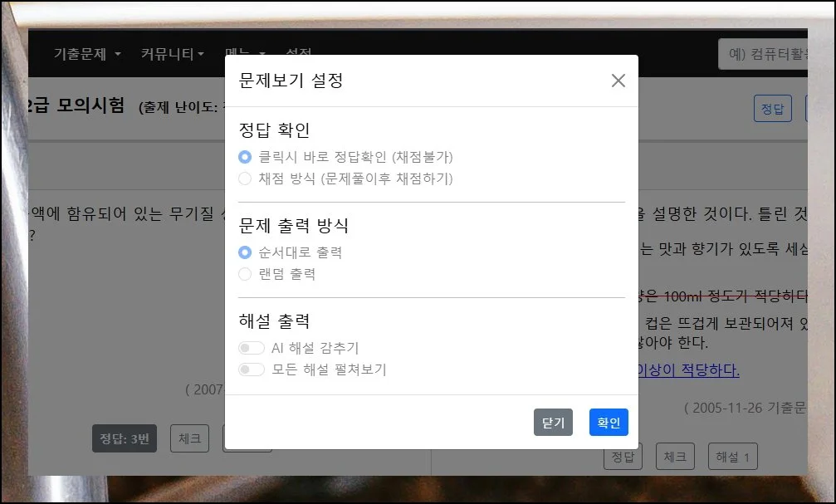Click 체크 button next to 해설 1
836x504 pixels.
point(675,456)
